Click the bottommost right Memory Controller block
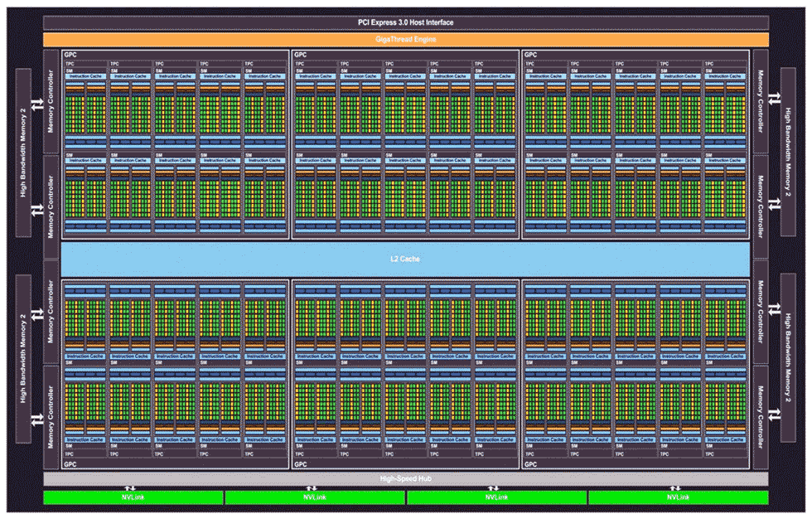This screenshot has height=519, width=812. (761, 419)
